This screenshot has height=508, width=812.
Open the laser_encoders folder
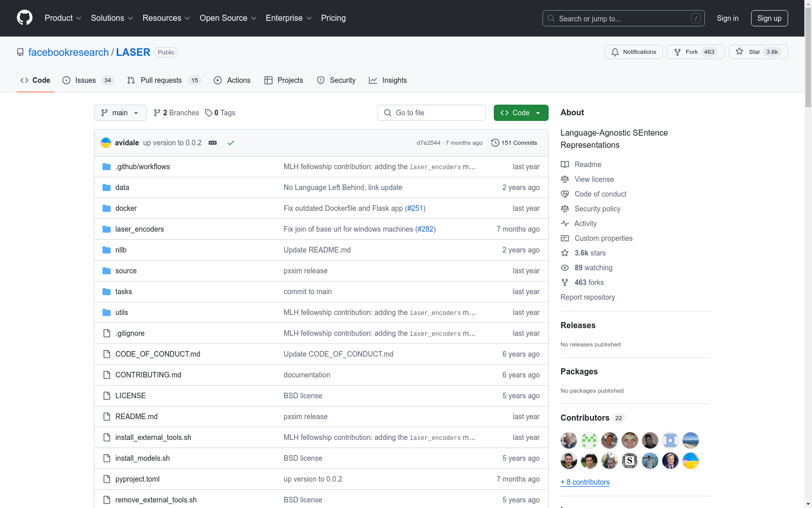[140, 229]
